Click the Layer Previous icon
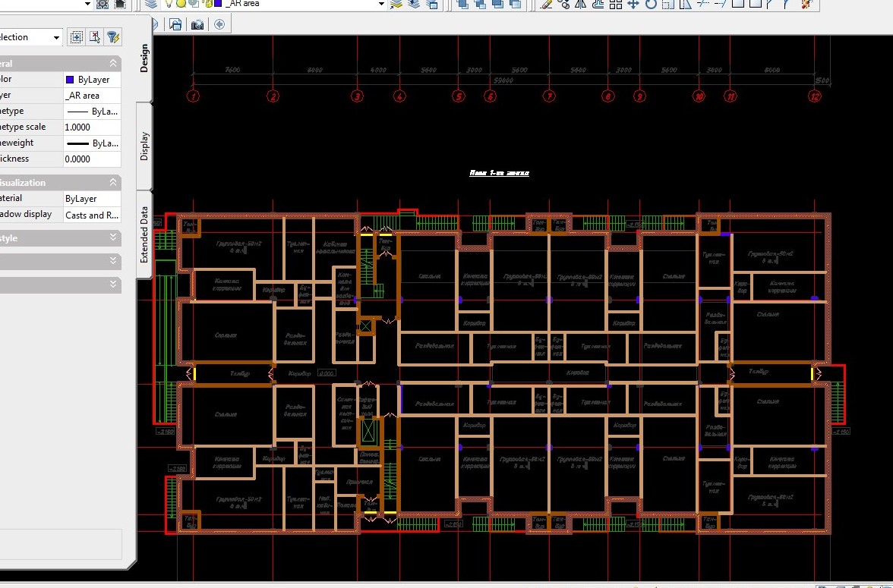This screenshot has height=588, width=893. point(414,4)
